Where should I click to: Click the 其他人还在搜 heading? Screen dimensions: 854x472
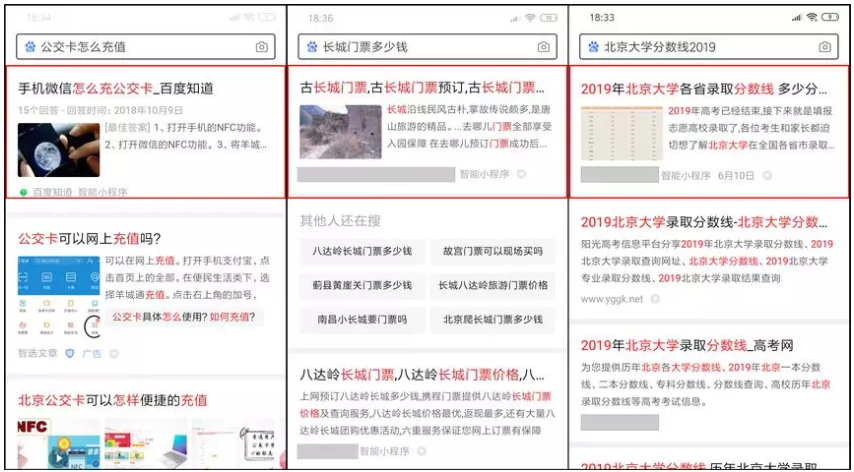tap(340, 220)
